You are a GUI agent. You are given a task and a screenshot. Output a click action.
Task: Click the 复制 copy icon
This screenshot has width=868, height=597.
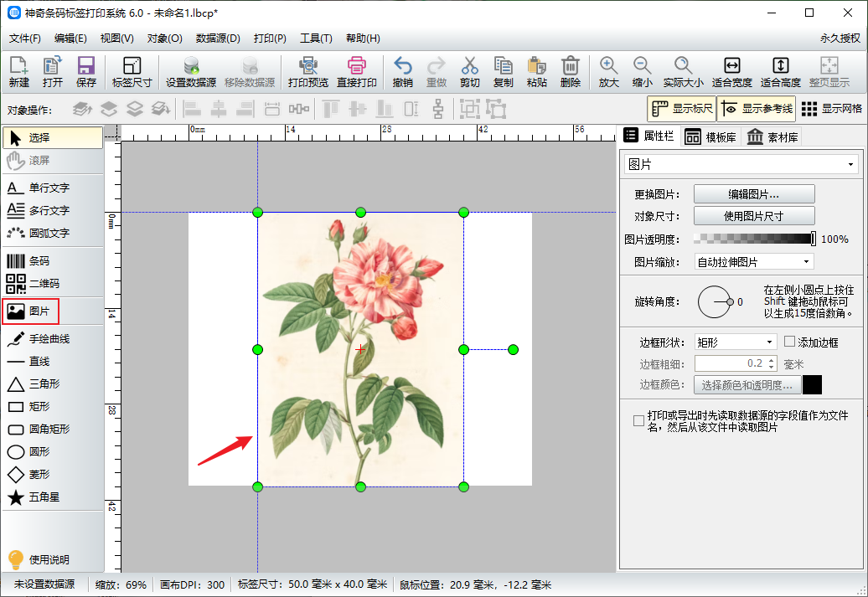click(504, 72)
